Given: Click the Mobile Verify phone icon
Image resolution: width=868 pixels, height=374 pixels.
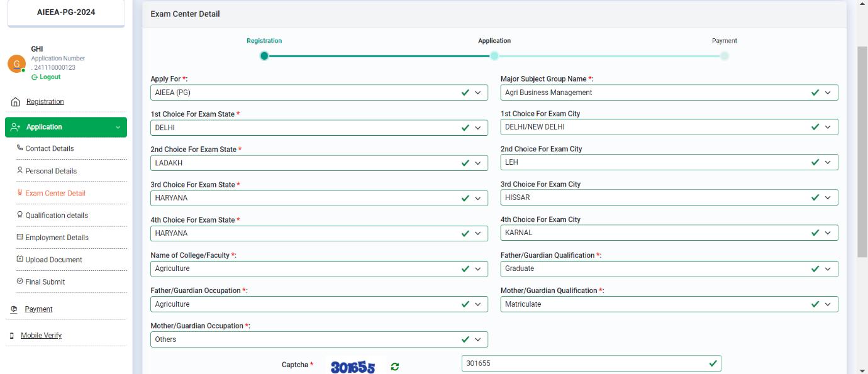Looking at the screenshot, I should 12,336.
